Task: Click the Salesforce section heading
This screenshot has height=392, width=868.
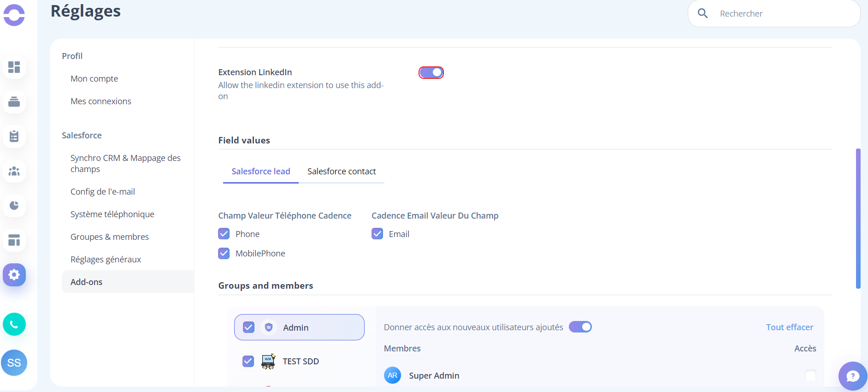Action: (82, 136)
